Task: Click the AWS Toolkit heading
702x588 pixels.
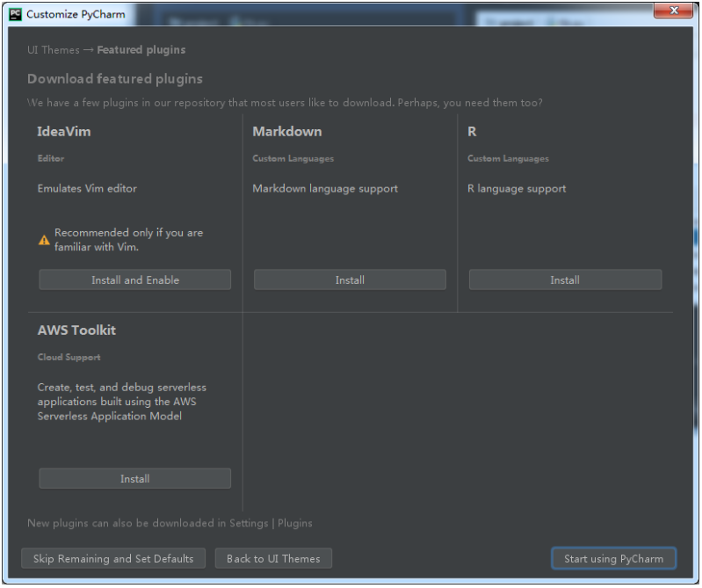Action: pyautogui.click(x=76, y=330)
